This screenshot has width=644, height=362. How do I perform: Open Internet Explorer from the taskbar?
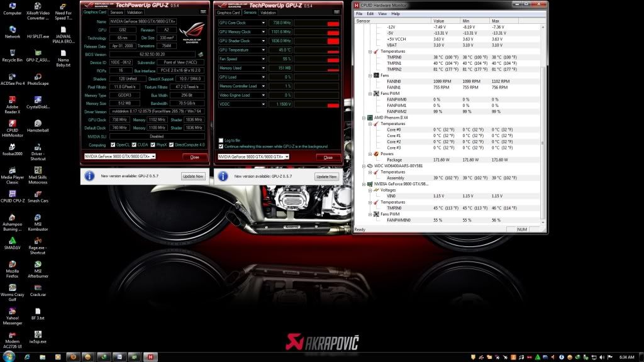click(x=27, y=357)
